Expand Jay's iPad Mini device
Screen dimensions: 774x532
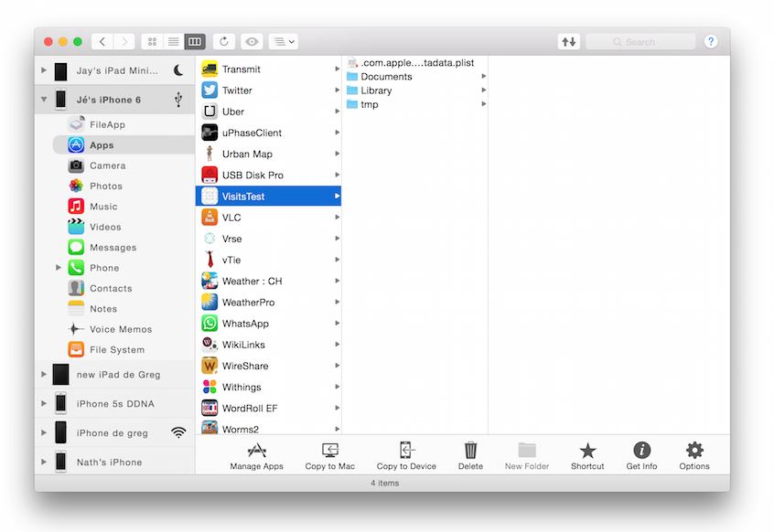(44, 70)
